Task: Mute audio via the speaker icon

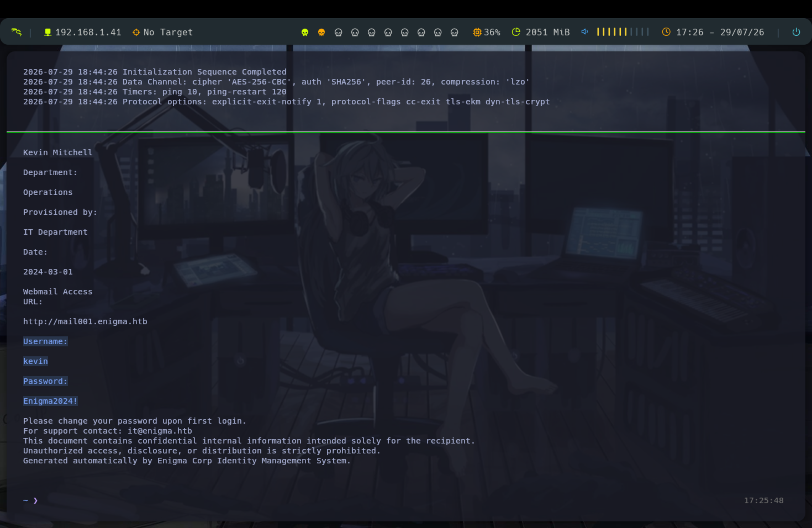Action: pyautogui.click(x=584, y=32)
